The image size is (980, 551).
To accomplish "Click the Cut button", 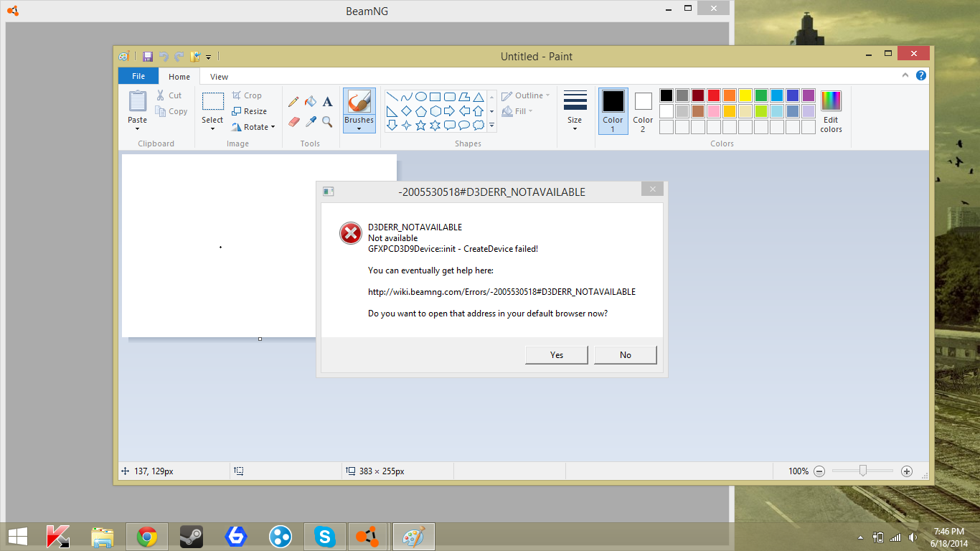I will [x=169, y=95].
